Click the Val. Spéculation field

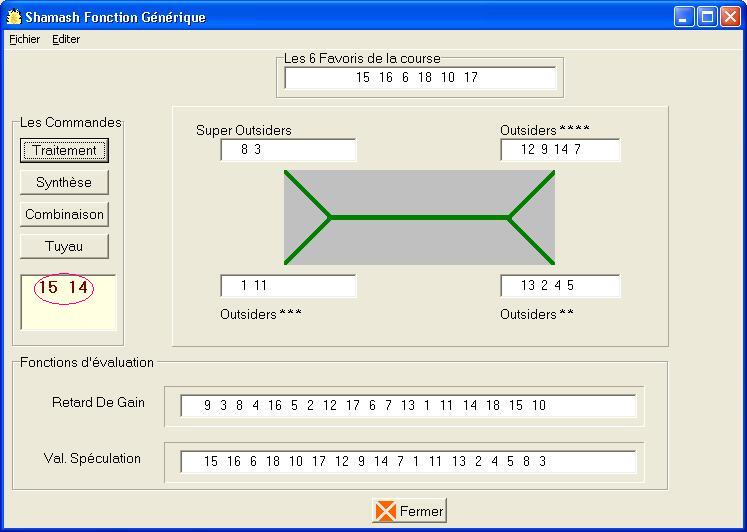[x=408, y=462]
